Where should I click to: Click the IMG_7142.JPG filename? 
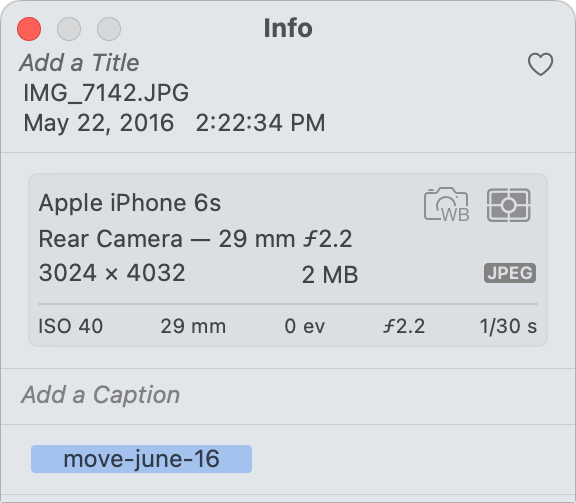(106, 93)
